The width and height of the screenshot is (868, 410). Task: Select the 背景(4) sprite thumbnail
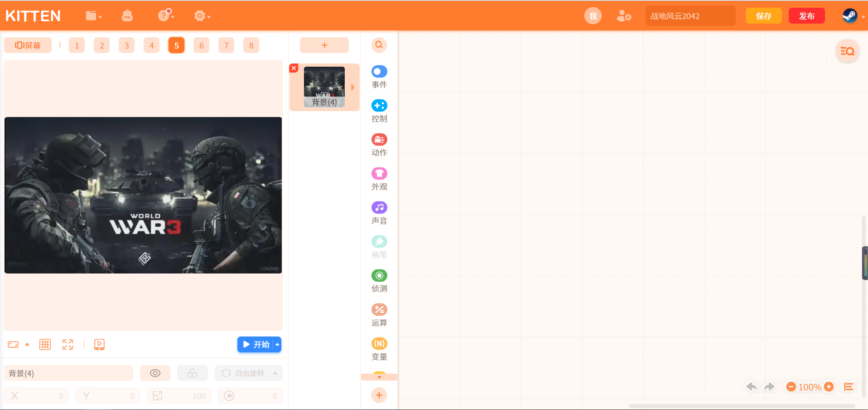[324, 87]
